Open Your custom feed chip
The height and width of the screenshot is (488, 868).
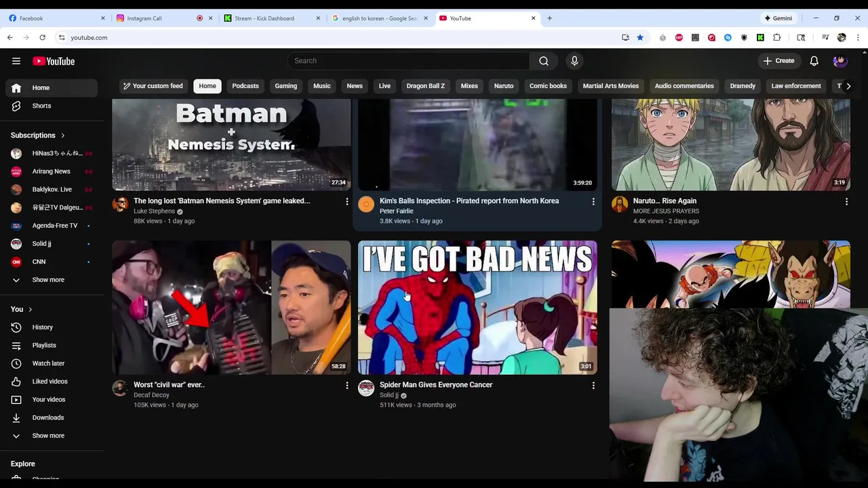pos(153,86)
